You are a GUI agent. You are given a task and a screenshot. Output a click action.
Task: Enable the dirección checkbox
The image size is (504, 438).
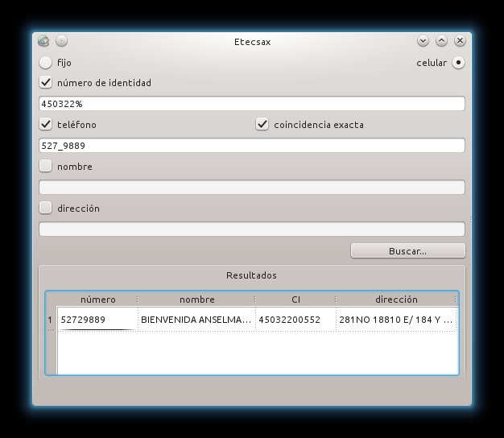[x=46, y=208]
